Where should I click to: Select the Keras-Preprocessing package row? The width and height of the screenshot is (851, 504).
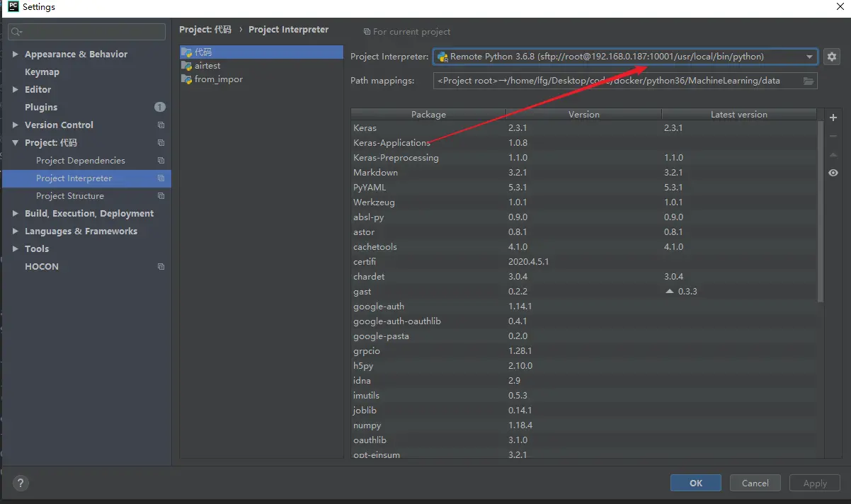coord(584,158)
